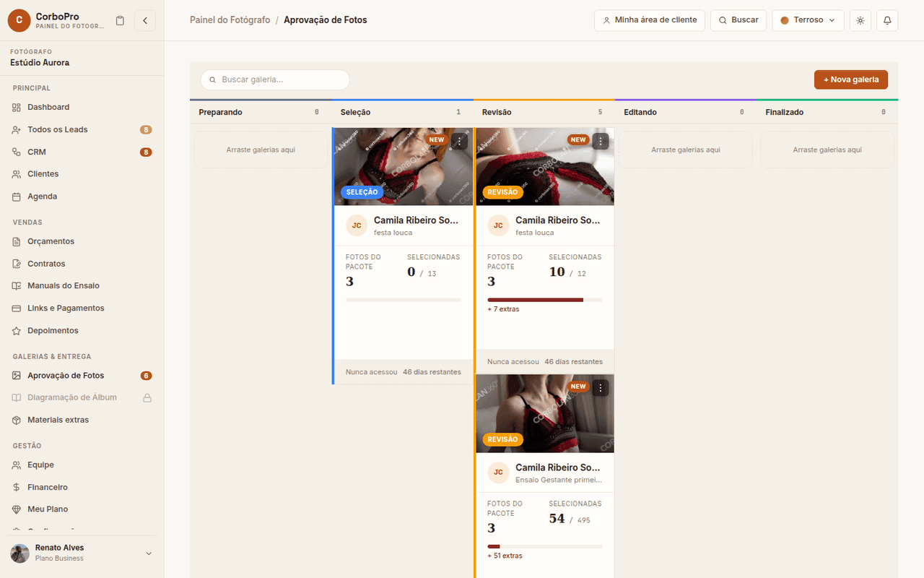This screenshot has height=578, width=924.
Task: Click the Finalizado column header
Action: (826, 112)
